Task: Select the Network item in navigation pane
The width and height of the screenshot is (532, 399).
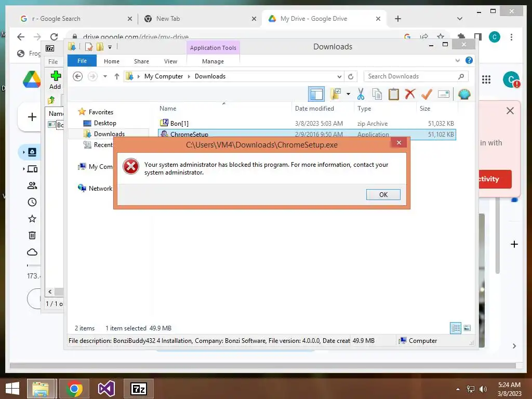Action: (x=96, y=188)
